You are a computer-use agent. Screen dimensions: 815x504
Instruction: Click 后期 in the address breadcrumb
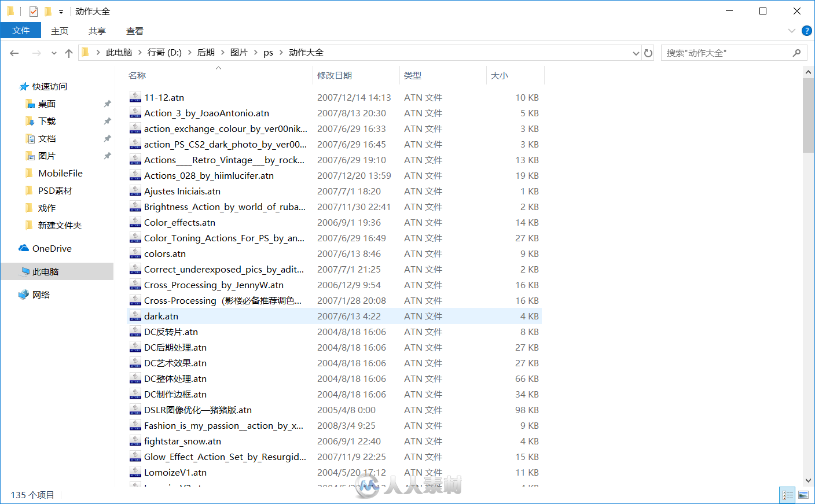click(206, 53)
